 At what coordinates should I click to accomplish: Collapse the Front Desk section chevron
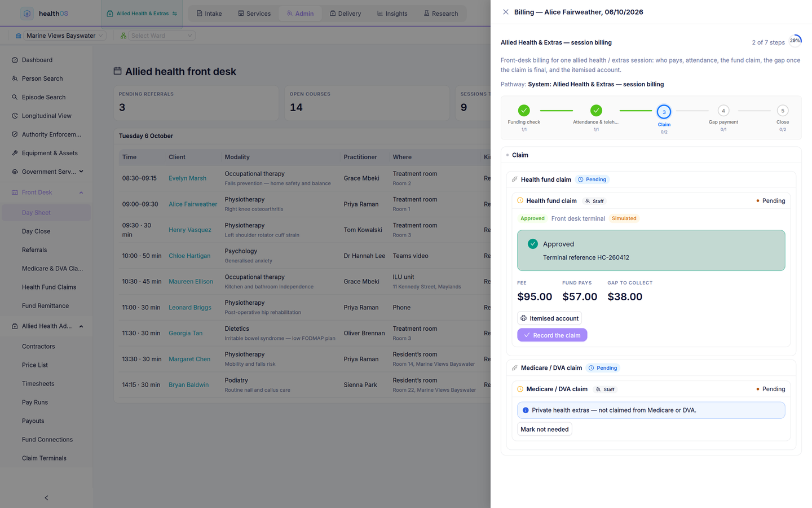pos(81,192)
